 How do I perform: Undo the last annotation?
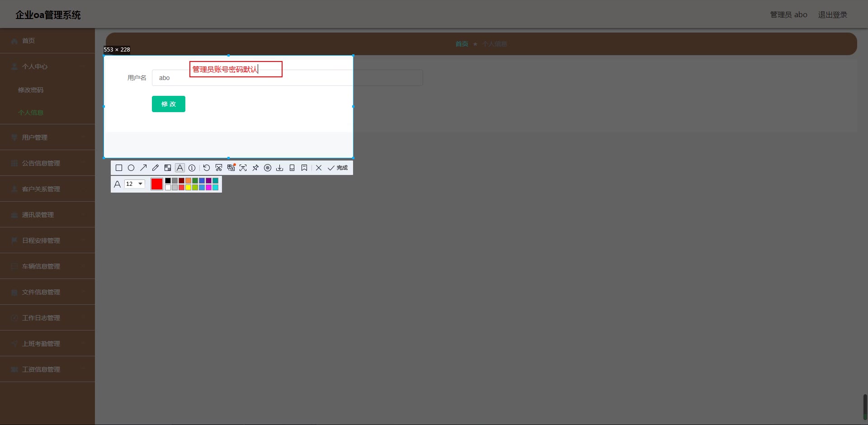(x=207, y=168)
